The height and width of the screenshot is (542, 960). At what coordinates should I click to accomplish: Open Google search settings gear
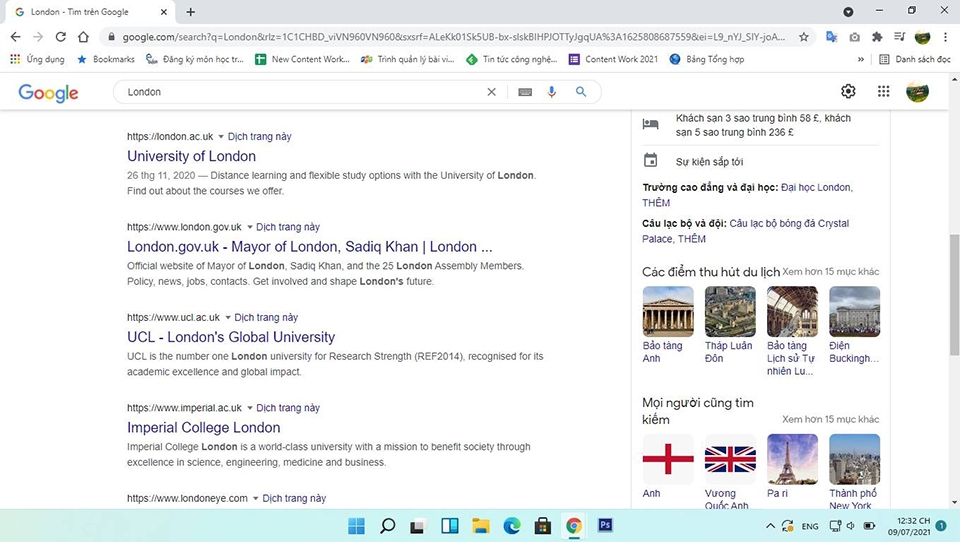848,91
